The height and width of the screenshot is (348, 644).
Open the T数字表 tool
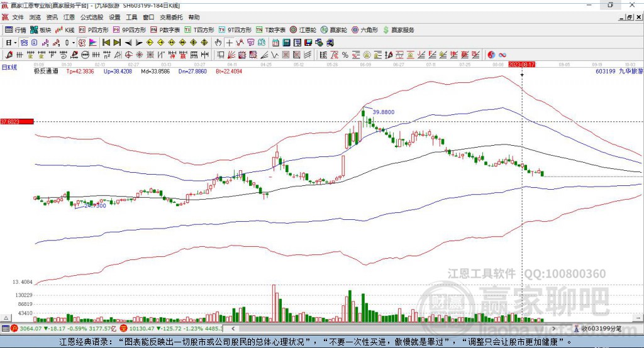tap(270, 30)
